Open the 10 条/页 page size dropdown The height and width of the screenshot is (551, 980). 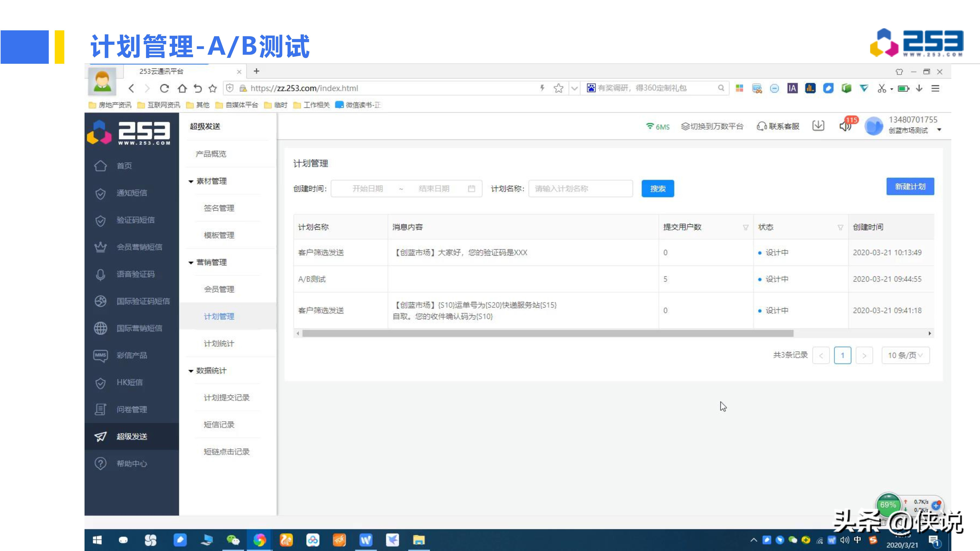point(905,355)
